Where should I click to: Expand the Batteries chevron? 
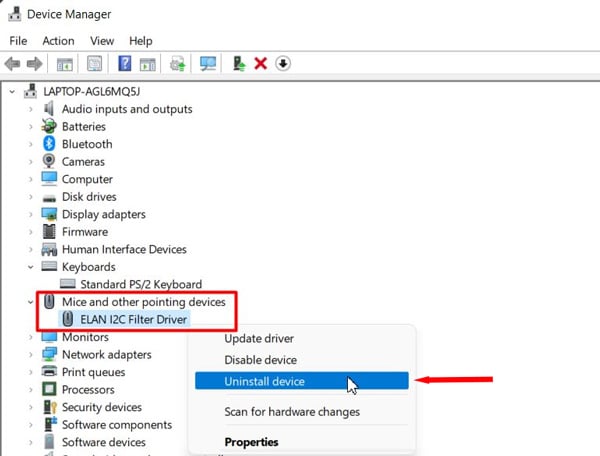click(x=31, y=127)
